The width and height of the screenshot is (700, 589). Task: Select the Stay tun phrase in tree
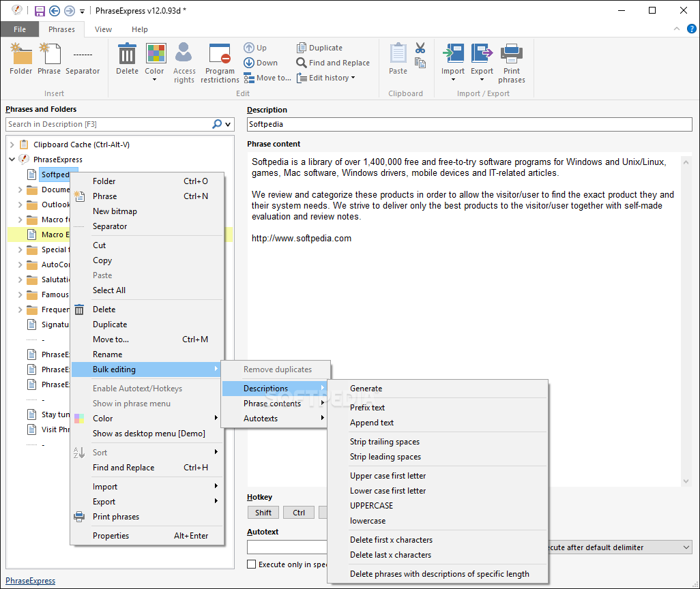coord(55,414)
